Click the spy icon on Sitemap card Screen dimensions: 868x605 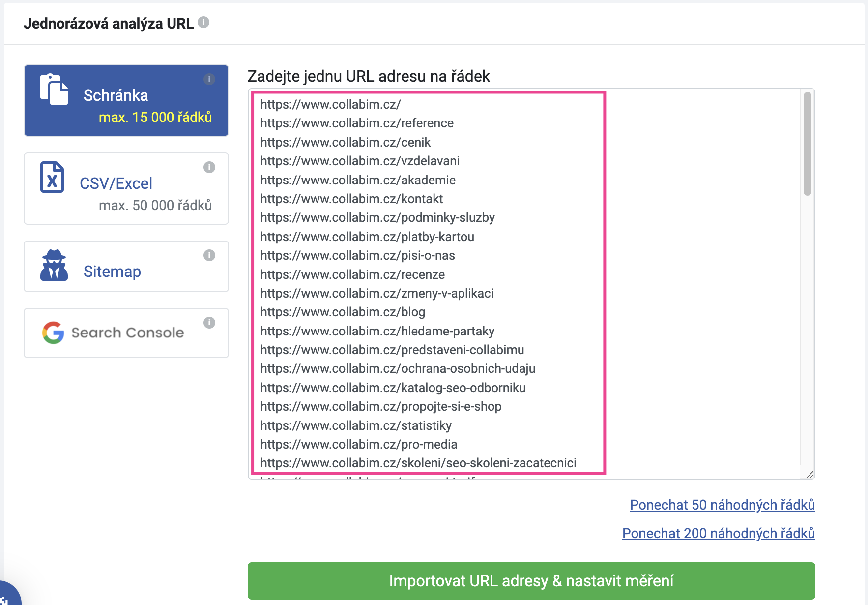pos(54,265)
